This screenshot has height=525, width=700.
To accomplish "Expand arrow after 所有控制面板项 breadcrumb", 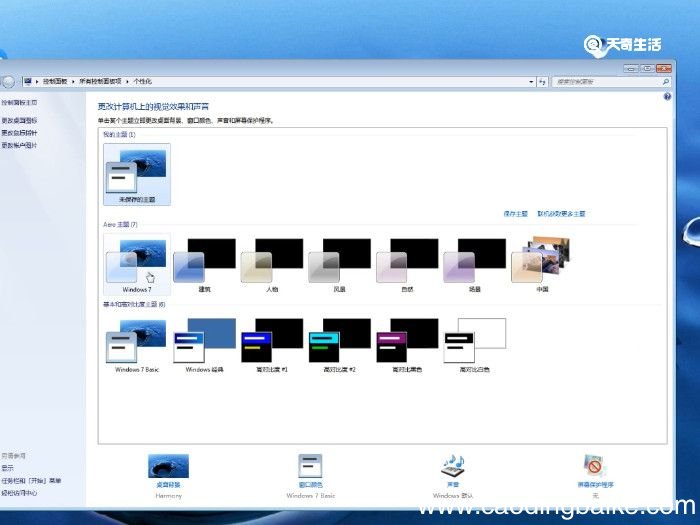I will coord(127,82).
